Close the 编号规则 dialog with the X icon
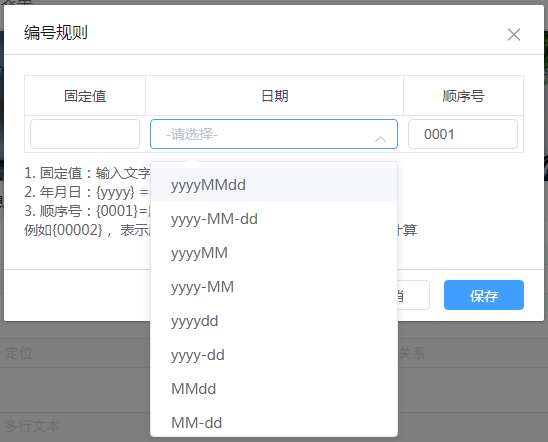Viewport: 548px width, 442px height. pyautogui.click(x=514, y=35)
